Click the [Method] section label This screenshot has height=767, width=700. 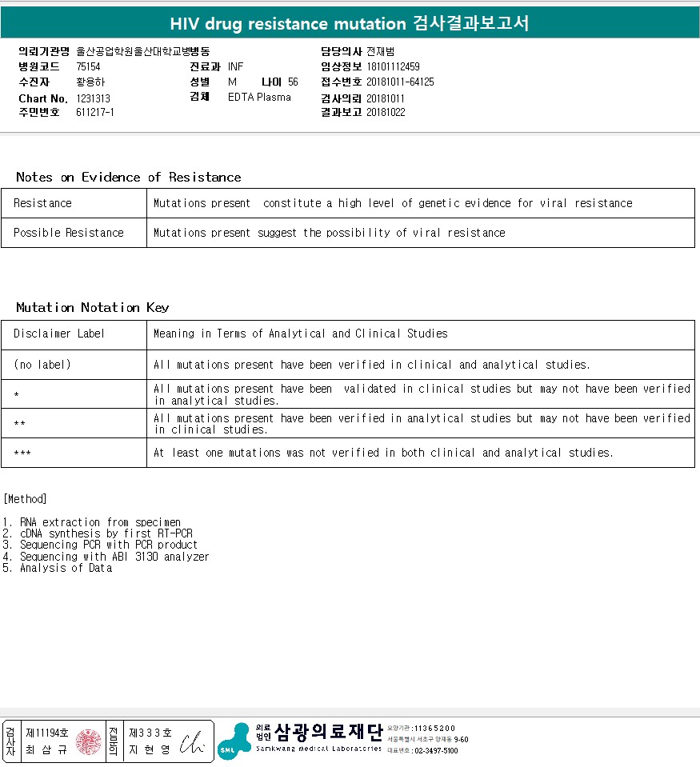coord(25,499)
